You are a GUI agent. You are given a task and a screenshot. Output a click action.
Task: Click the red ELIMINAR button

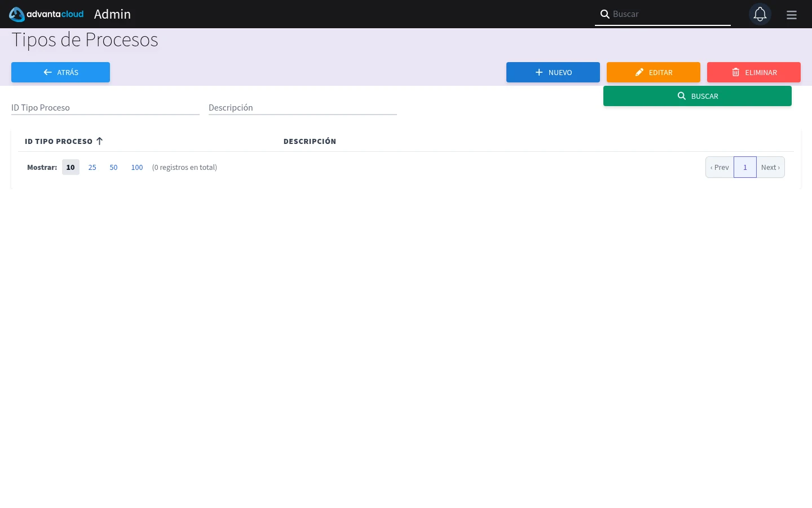(x=754, y=72)
